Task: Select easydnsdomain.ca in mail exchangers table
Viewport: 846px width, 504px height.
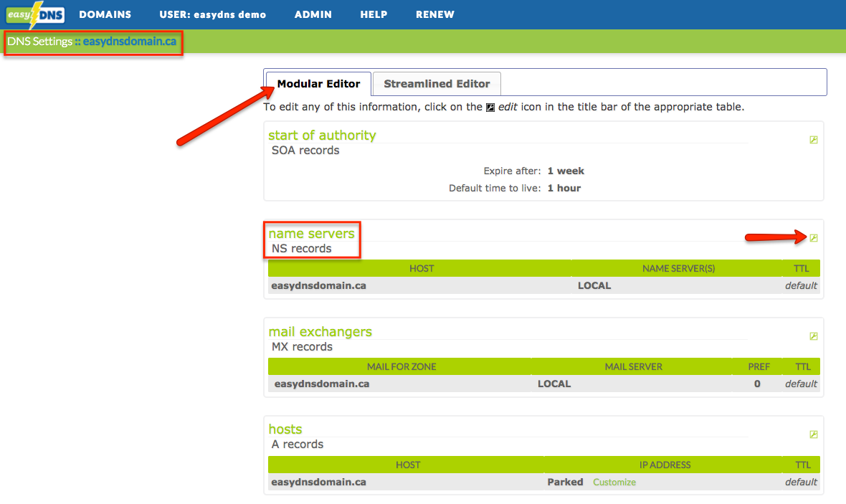Action: [x=322, y=384]
